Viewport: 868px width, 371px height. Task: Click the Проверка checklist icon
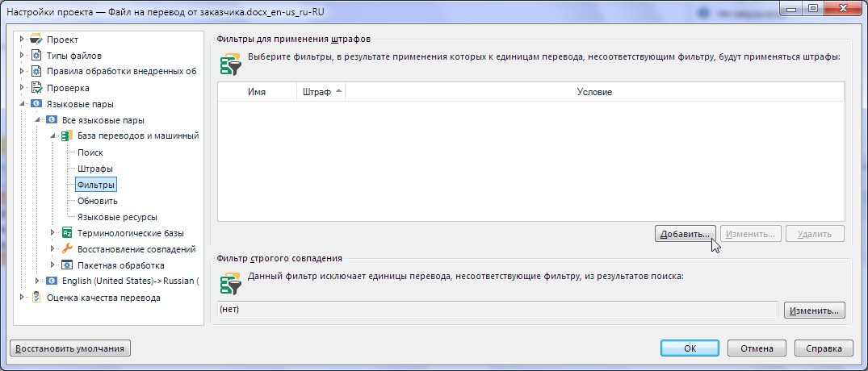36,88
